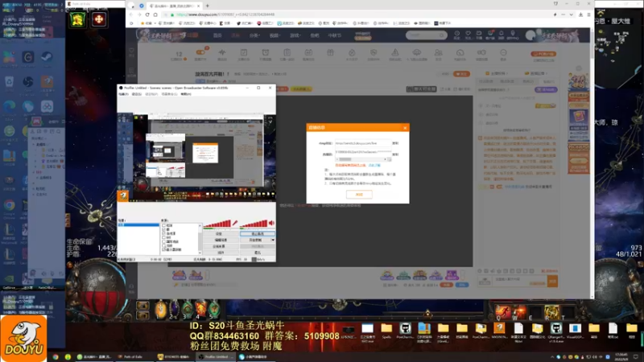Toggle the third source checkbox in OBS list
644x362 pixels.
point(164,233)
